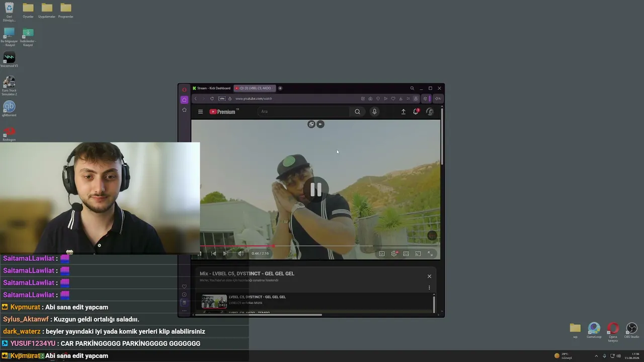Select the Oyunlar desktop folder
This screenshot has height=362, width=644.
[28, 10]
